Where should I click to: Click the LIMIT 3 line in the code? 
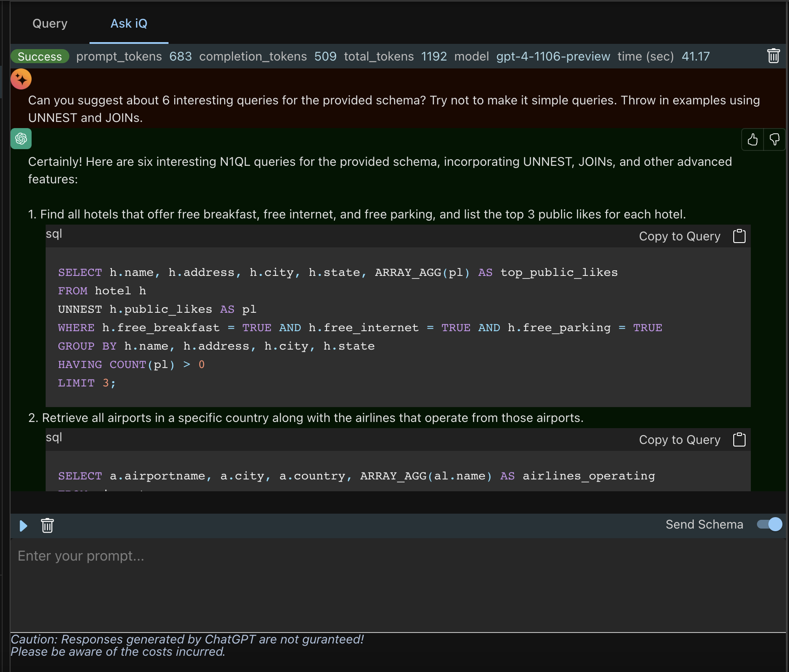[x=87, y=383]
